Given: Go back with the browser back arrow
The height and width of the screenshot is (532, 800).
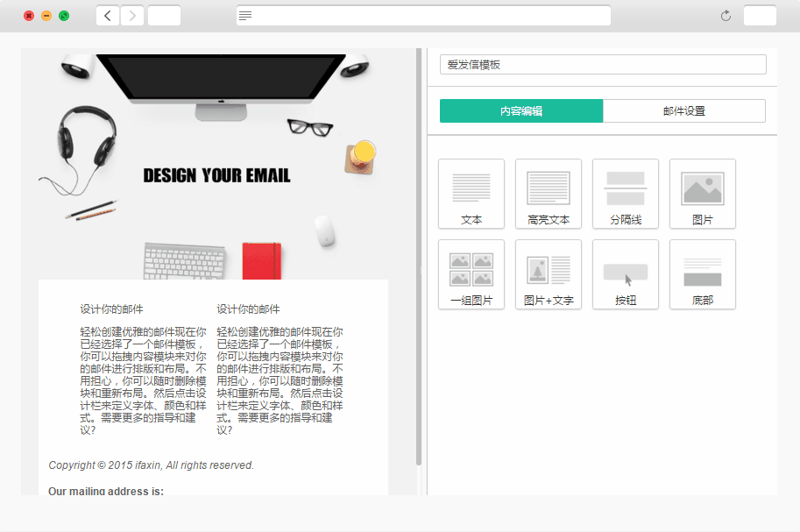Looking at the screenshot, I should tap(108, 16).
